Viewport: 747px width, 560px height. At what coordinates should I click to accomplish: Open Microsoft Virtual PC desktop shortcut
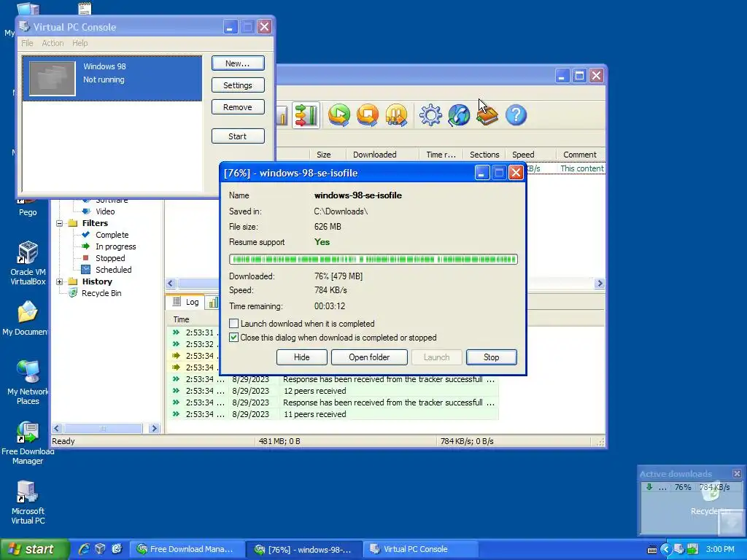pyautogui.click(x=28, y=503)
